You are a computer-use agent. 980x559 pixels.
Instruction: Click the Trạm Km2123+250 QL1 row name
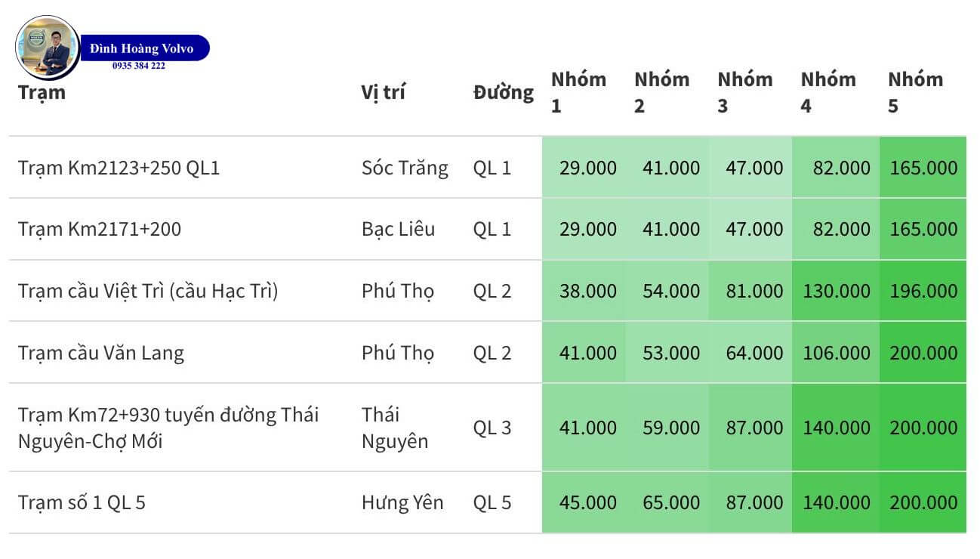click(119, 168)
